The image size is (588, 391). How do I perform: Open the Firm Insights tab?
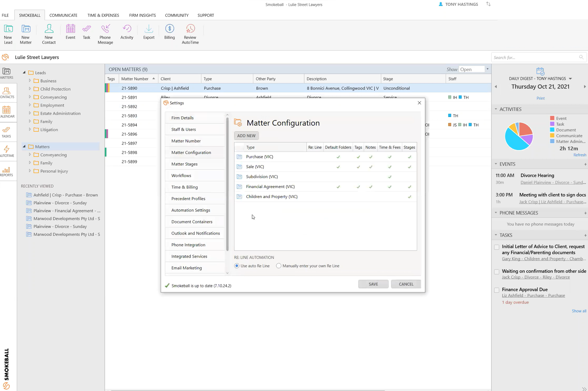click(142, 15)
